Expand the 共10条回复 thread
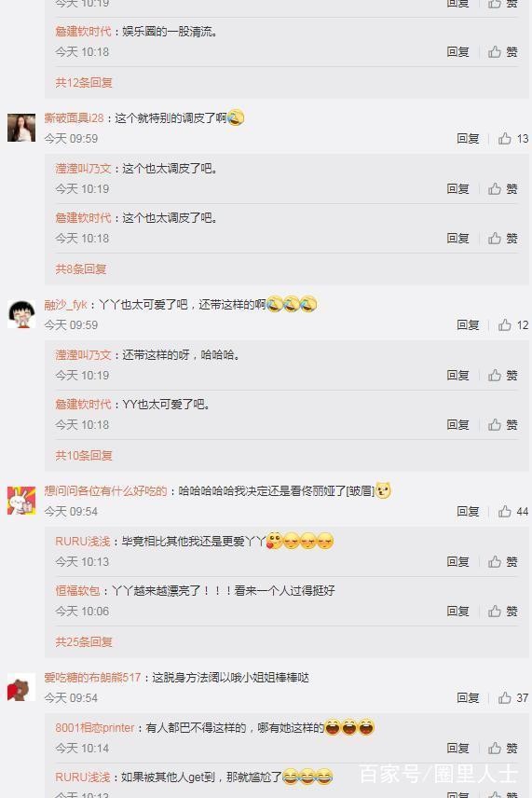 click(84, 455)
